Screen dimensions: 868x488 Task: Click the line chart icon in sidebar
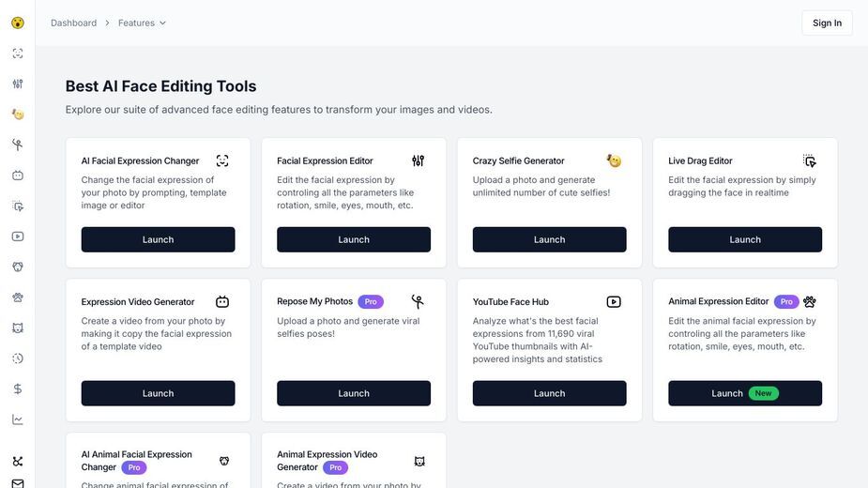(18, 419)
